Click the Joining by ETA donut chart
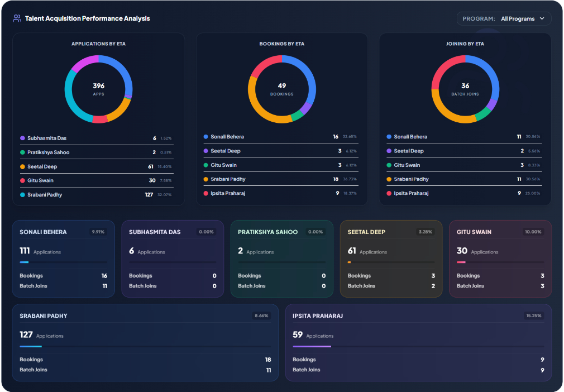This screenshot has height=392, width=564. point(465,89)
